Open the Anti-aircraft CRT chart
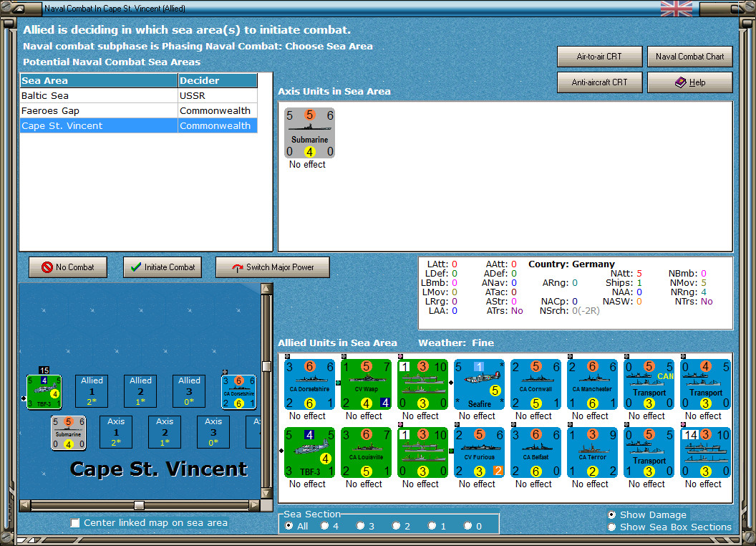The image size is (756, 546). [599, 82]
